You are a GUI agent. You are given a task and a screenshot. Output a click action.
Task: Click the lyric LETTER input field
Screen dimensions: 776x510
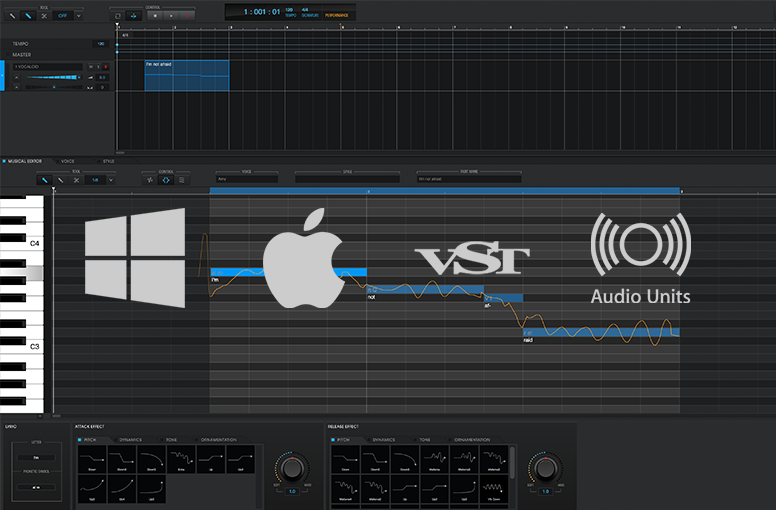click(36, 458)
